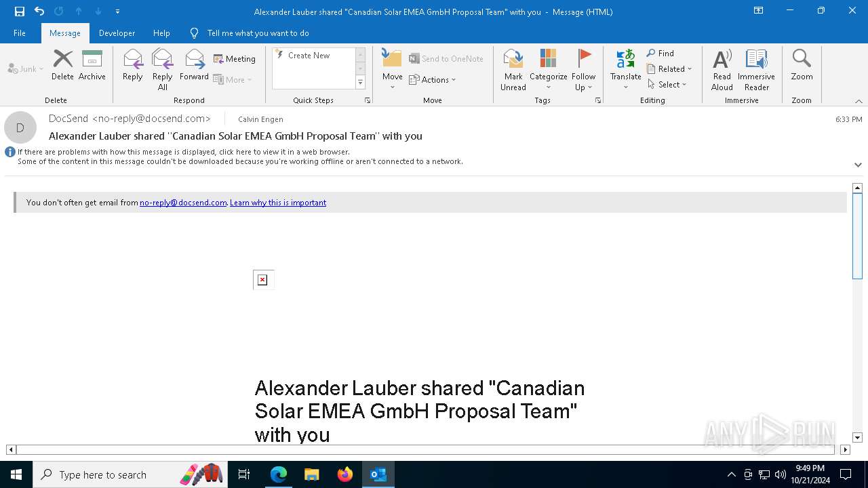The image size is (868, 488).
Task: Open the Zoom dialog
Action: click(x=802, y=65)
